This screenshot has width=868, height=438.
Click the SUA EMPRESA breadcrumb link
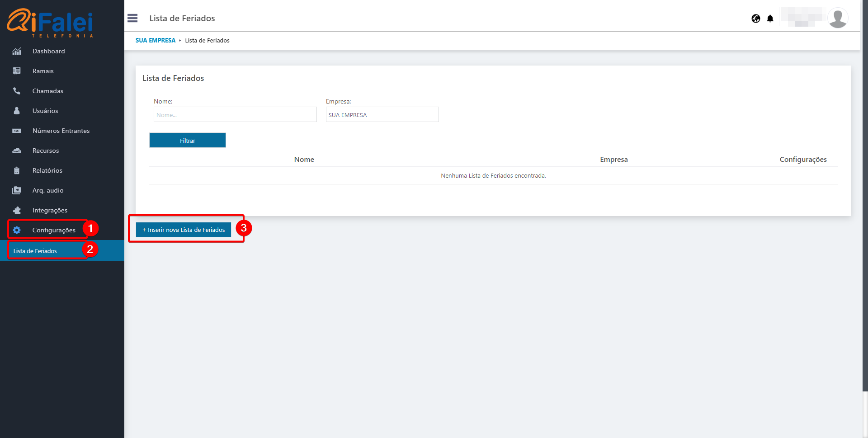pyautogui.click(x=156, y=40)
